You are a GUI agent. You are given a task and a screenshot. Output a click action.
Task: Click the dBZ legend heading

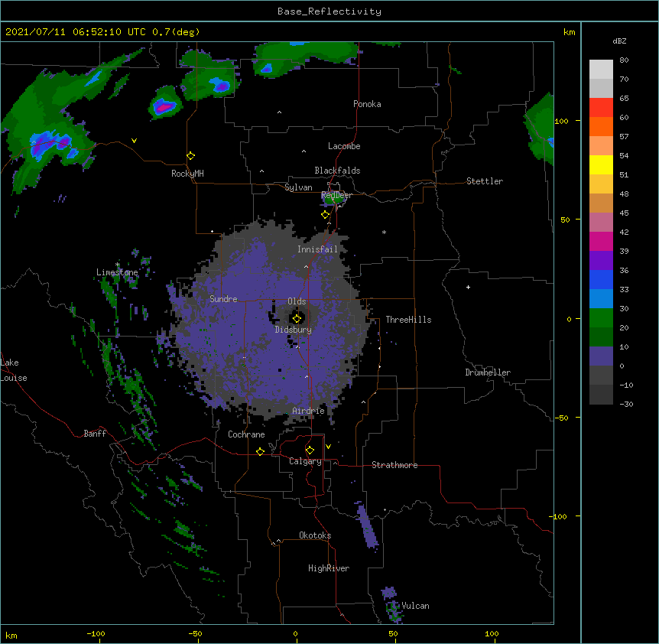619,41
